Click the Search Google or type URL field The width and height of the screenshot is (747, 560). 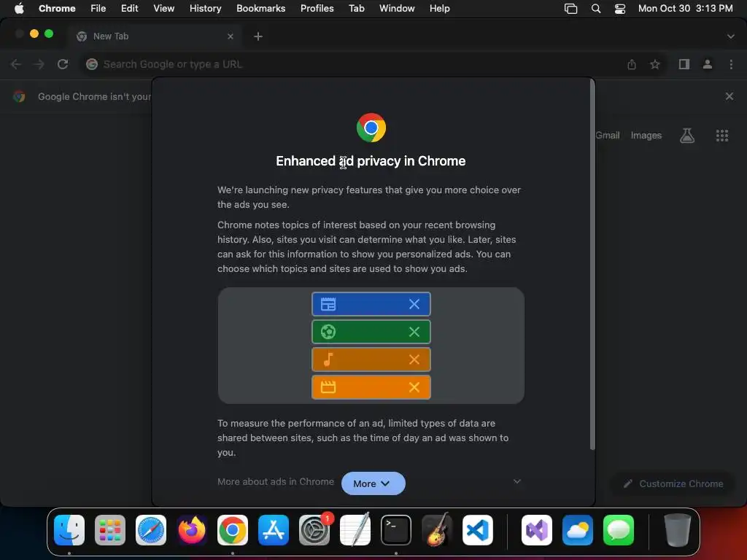[352, 64]
